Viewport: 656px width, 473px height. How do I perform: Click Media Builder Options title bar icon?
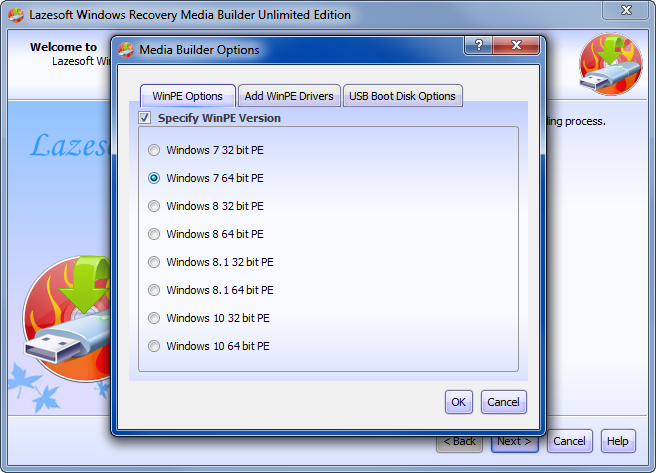(126, 50)
